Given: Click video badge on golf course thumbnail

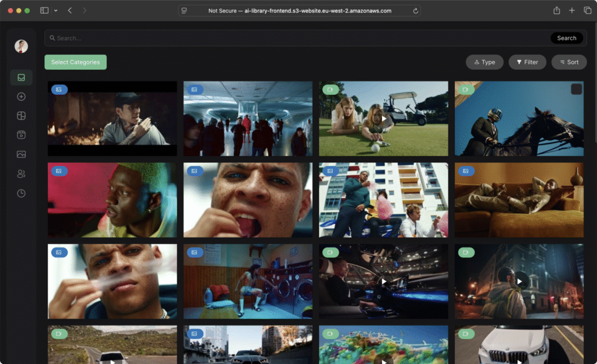Looking at the screenshot, I should coord(330,89).
